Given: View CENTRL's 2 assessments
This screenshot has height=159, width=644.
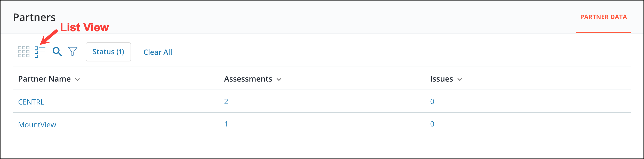Looking at the screenshot, I should point(226,101).
